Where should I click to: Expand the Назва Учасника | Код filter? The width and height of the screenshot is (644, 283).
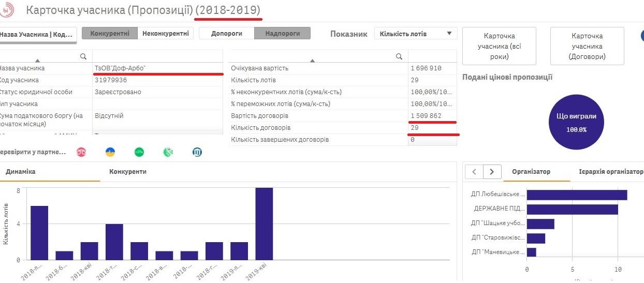(x=37, y=34)
